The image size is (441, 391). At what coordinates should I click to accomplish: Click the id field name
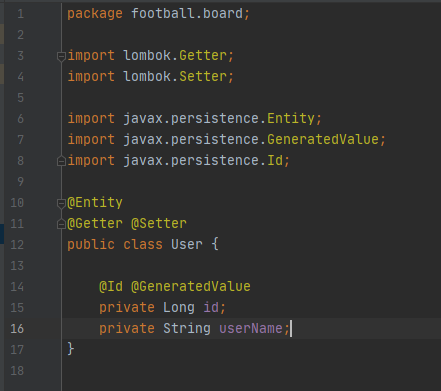(211, 308)
